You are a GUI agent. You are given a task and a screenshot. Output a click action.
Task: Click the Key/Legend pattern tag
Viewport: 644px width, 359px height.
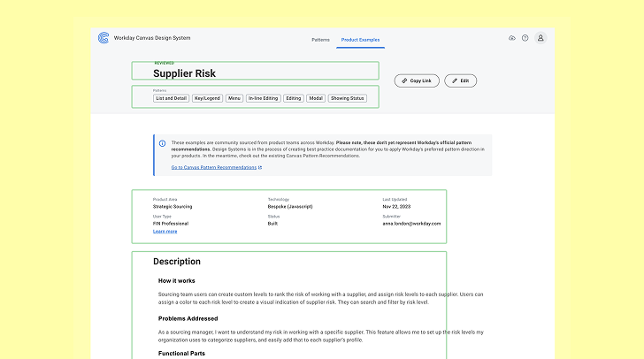coord(207,98)
